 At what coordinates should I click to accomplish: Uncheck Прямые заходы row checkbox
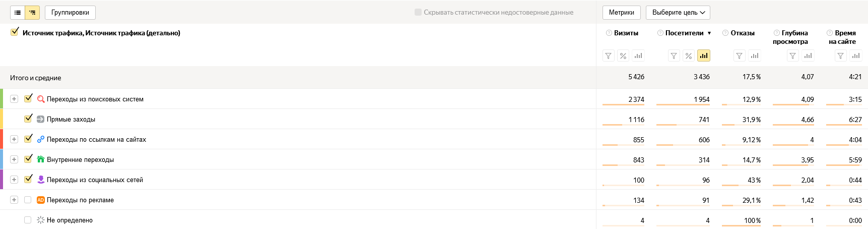coord(28,119)
